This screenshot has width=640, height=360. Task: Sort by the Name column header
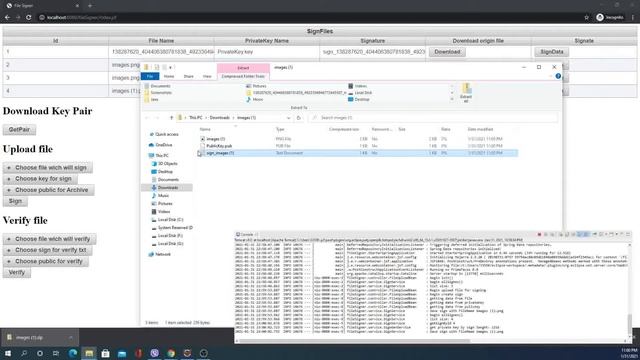coord(205,129)
